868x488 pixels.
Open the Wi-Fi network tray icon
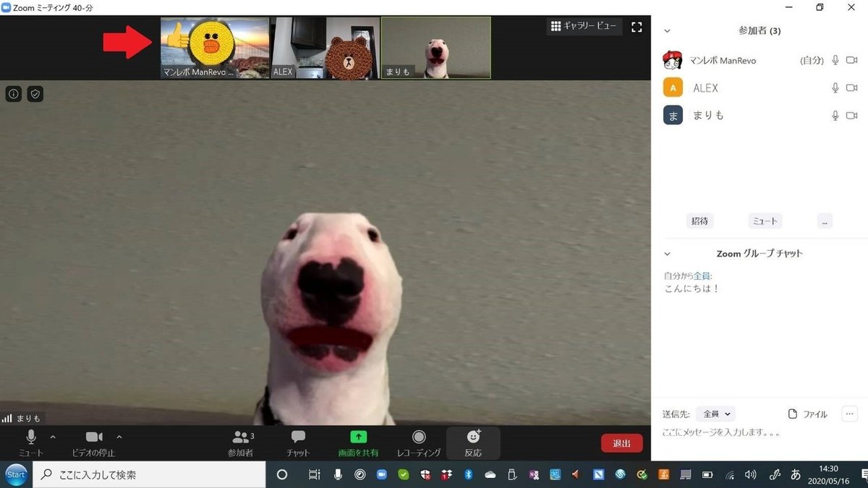730,475
